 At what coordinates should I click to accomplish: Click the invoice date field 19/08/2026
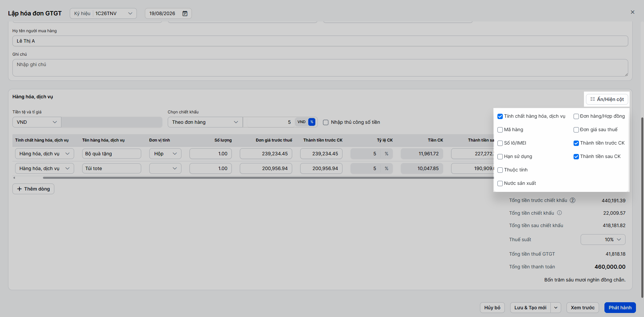click(x=168, y=13)
